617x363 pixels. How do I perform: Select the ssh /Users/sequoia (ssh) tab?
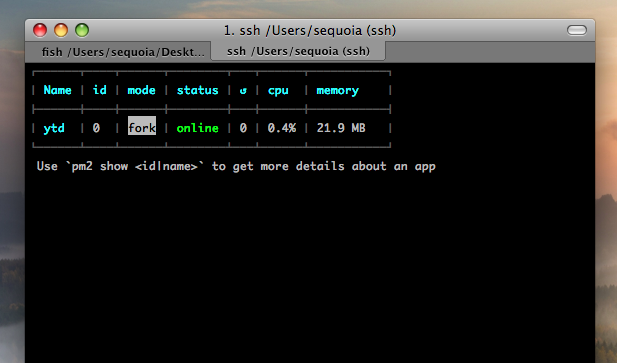[298, 51]
